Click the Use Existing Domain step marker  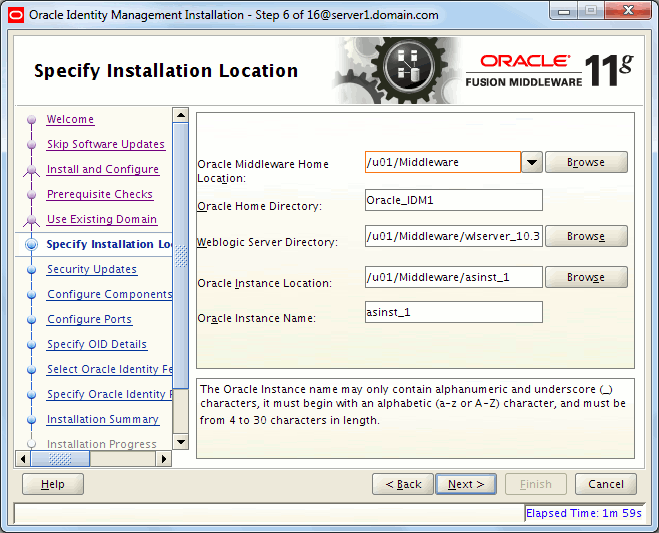(32, 220)
